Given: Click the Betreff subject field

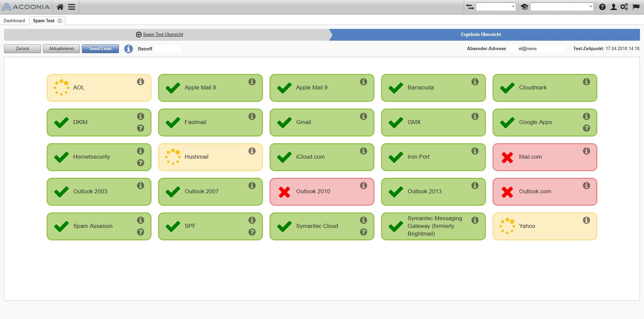Looking at the screenshot, I should point(168,49).
